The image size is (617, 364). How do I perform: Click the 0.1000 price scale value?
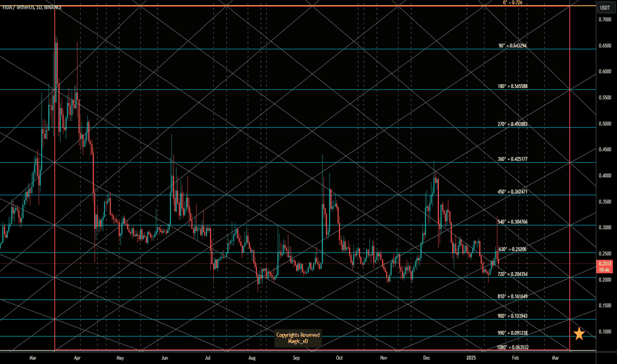[605, 332]
